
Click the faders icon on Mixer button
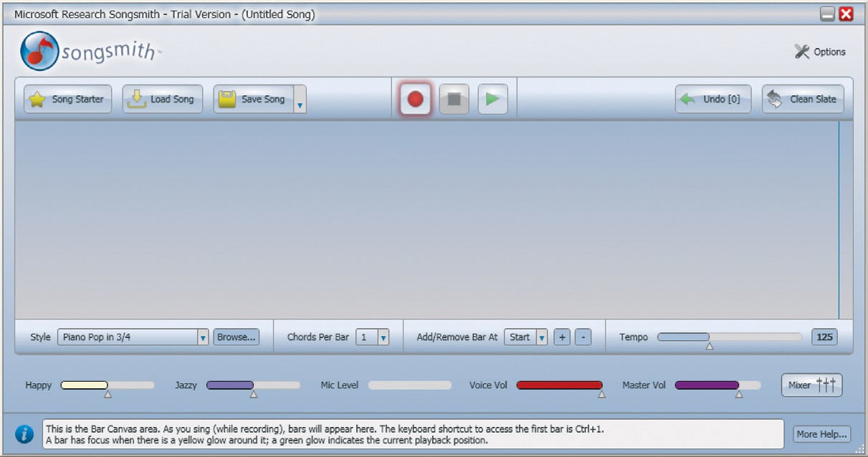[826, 385]
